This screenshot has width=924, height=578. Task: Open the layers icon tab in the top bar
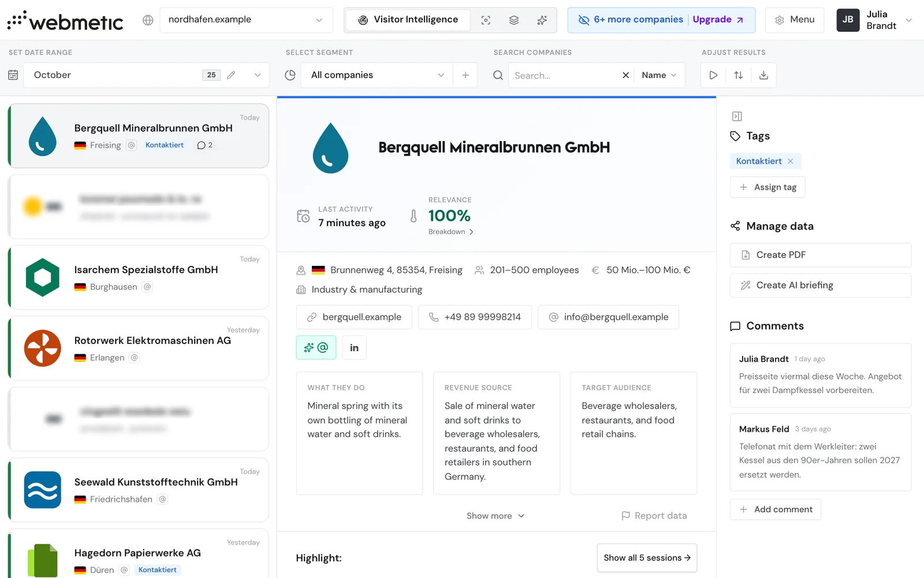click(x=513, y=20)
